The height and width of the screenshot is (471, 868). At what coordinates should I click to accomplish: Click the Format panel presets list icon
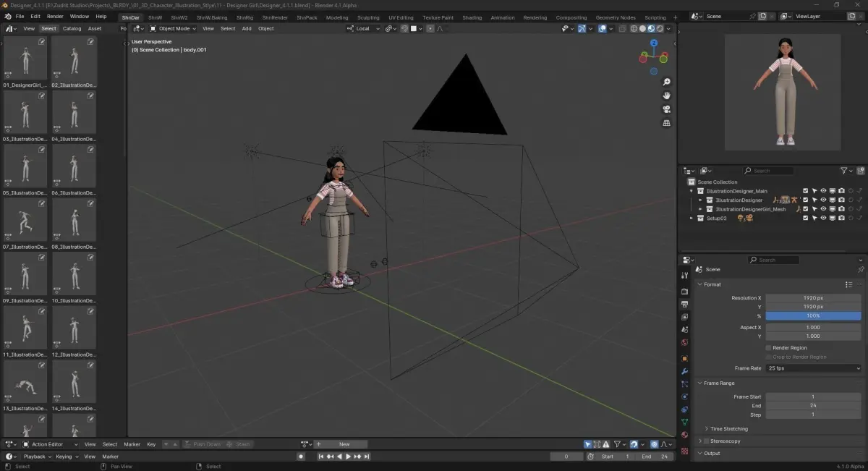coord(848,284)
